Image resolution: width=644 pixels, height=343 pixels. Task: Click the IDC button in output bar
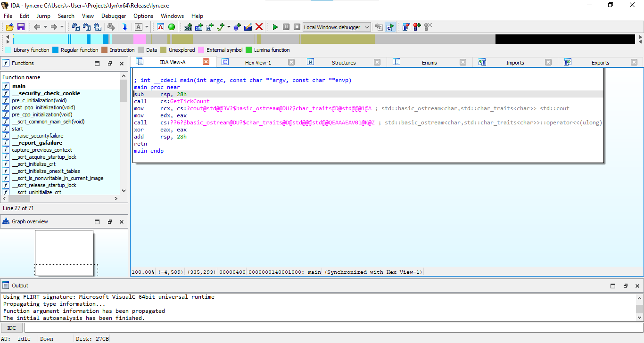[12, 328]
